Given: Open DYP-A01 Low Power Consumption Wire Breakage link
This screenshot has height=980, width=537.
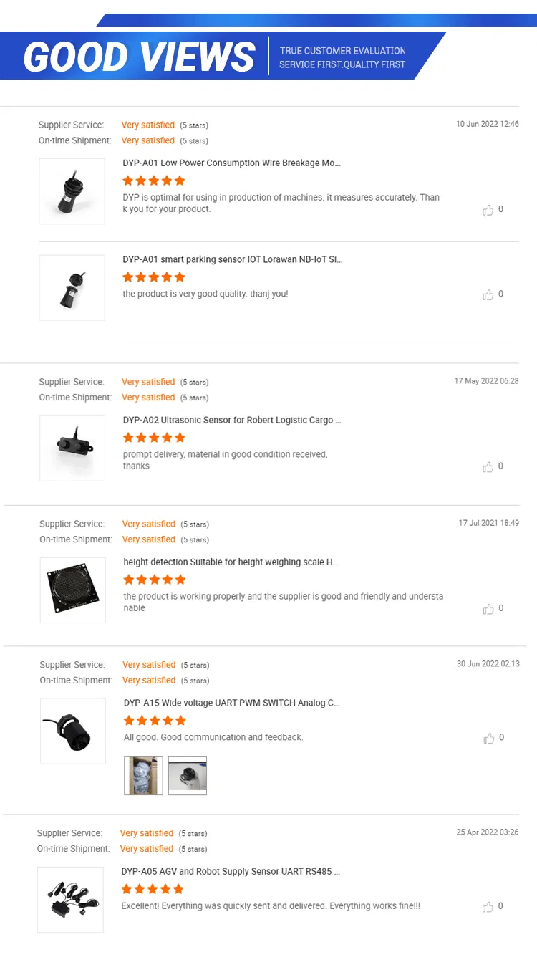Looking at the screenshot, I should [231, 163].
